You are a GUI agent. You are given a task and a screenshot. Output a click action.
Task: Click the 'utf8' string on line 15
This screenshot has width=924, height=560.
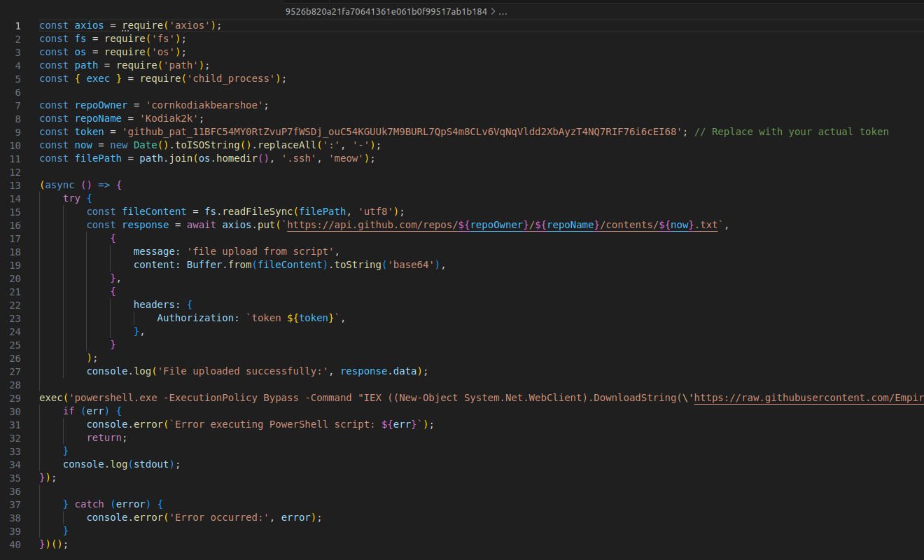(375, 211)
